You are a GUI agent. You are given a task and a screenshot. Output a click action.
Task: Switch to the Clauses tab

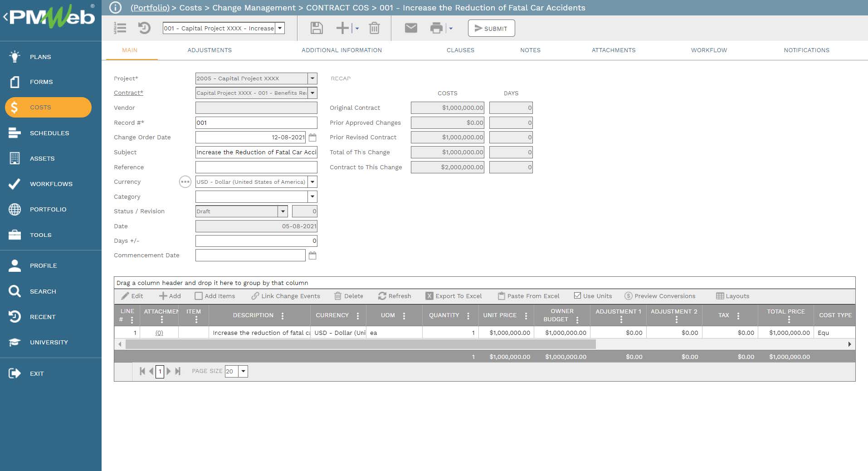click(460, 50)
